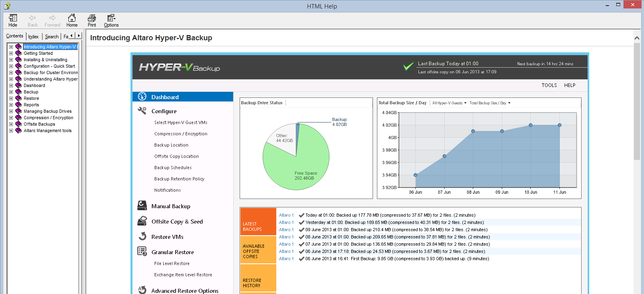Screen dimensions: 644x294
Task: Switch to the Index tab
Action: [33, 37]
